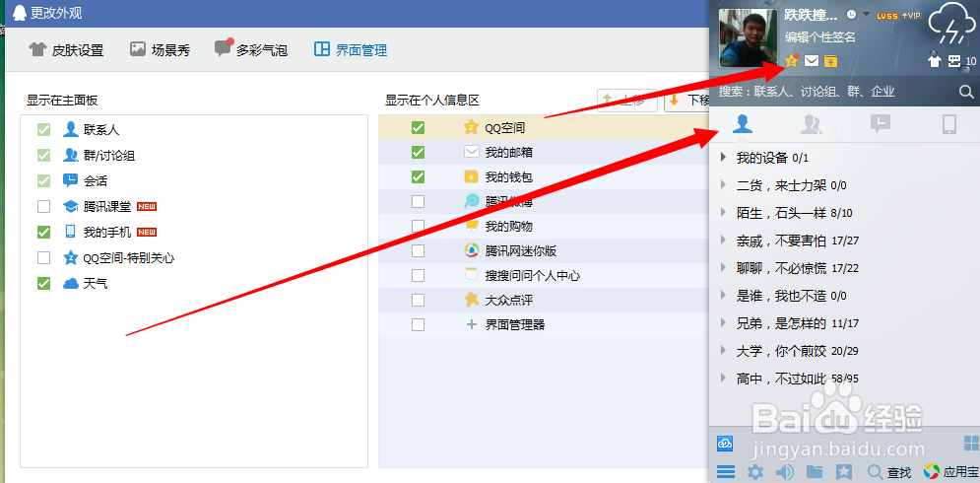Click the 腾讯课堂 graduation cap icon
The height and width of the screenshot is (483, 980).
(70, 206)
